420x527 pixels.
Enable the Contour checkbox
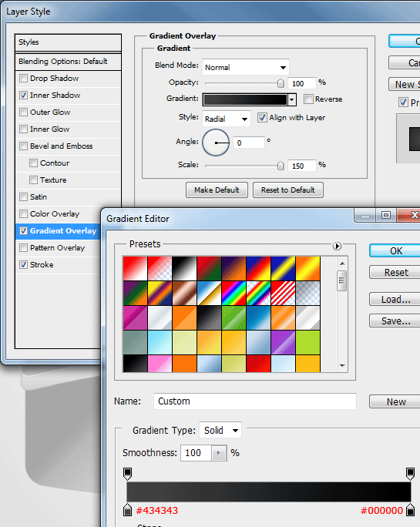pyautogui.click(x=33, y=163)
